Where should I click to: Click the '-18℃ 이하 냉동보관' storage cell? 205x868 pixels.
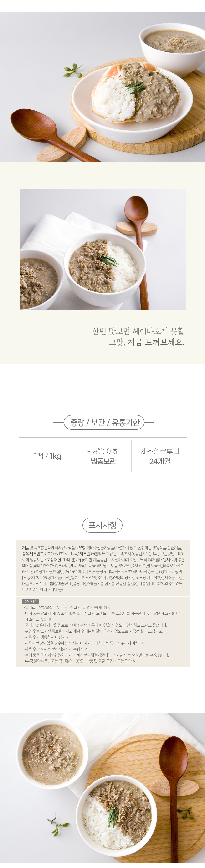(103, 456)
